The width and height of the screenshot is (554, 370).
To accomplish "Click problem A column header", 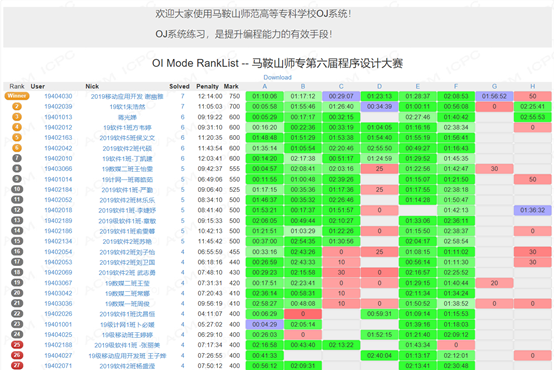I will coord(265,86).
